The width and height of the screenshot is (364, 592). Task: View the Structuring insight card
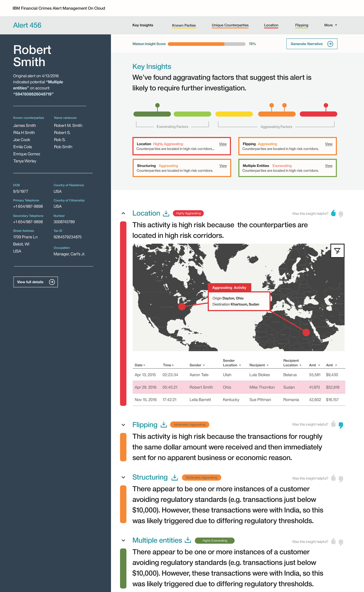coord(223,166)
